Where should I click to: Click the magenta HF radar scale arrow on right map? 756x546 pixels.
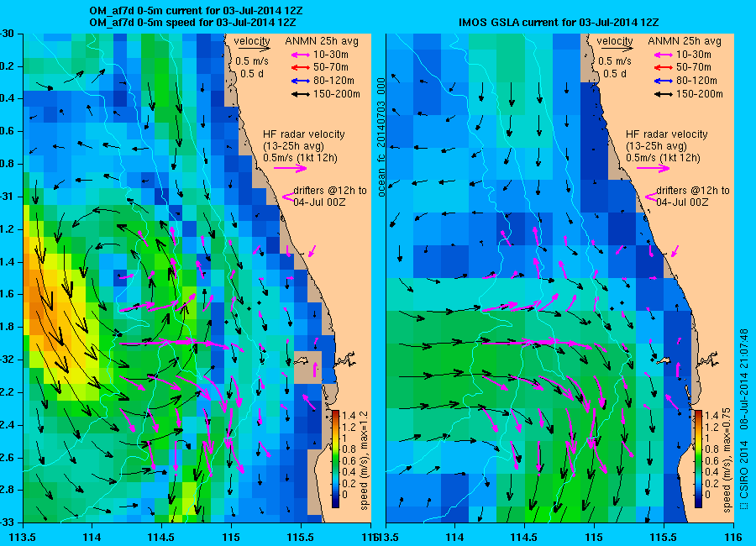(x=654, y=168)
